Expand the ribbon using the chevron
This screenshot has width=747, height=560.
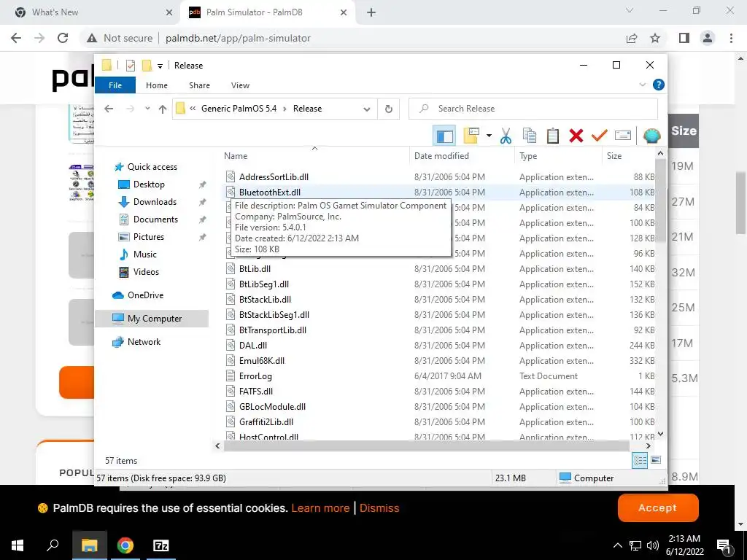pyautogui.click(x=642, y=85)
